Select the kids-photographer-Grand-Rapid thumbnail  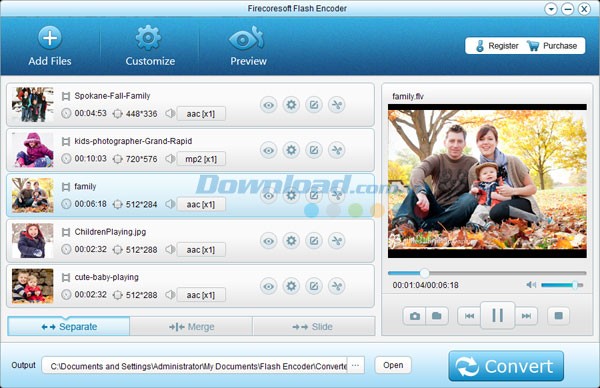[x=33, y=150]
